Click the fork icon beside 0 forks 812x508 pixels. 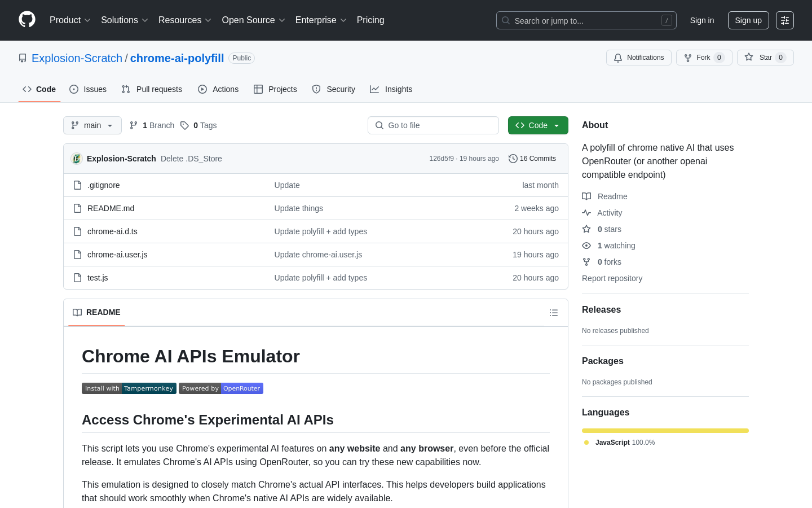point(586,262)
